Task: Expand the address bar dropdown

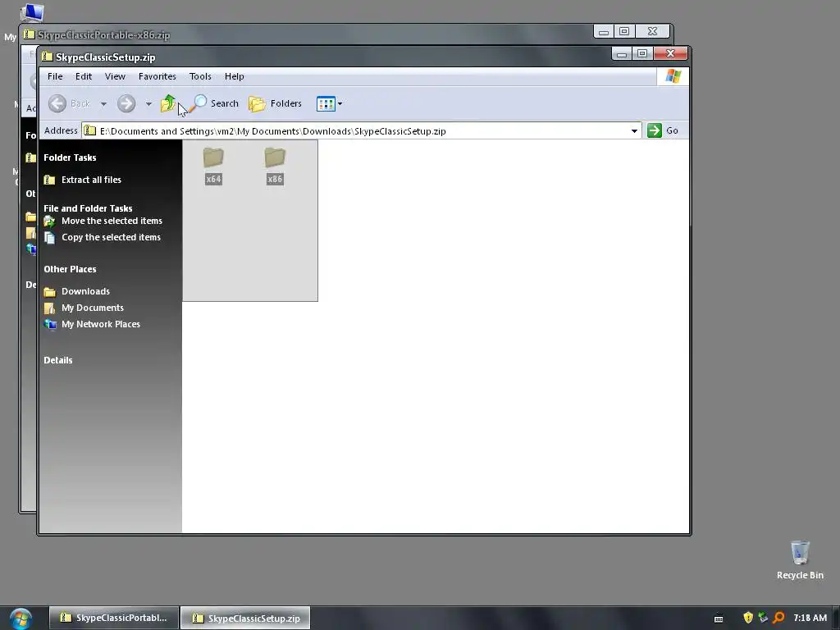Action: click(x=634, y=130)
